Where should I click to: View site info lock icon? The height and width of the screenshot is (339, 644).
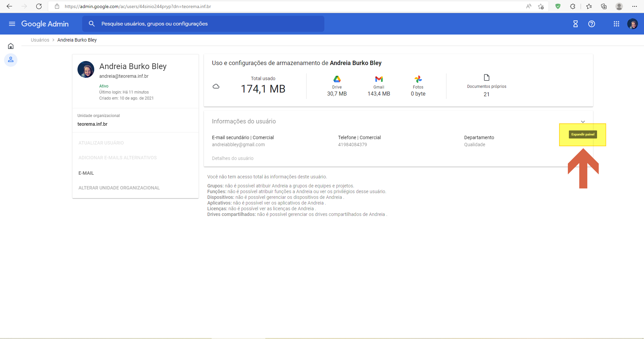point(57,6)
